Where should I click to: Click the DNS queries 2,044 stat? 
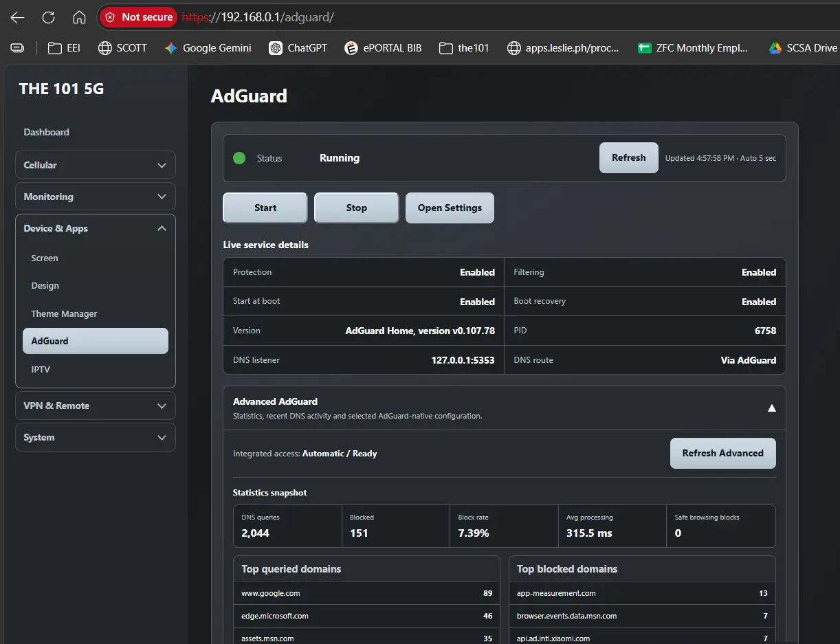(x=287, y=526)
